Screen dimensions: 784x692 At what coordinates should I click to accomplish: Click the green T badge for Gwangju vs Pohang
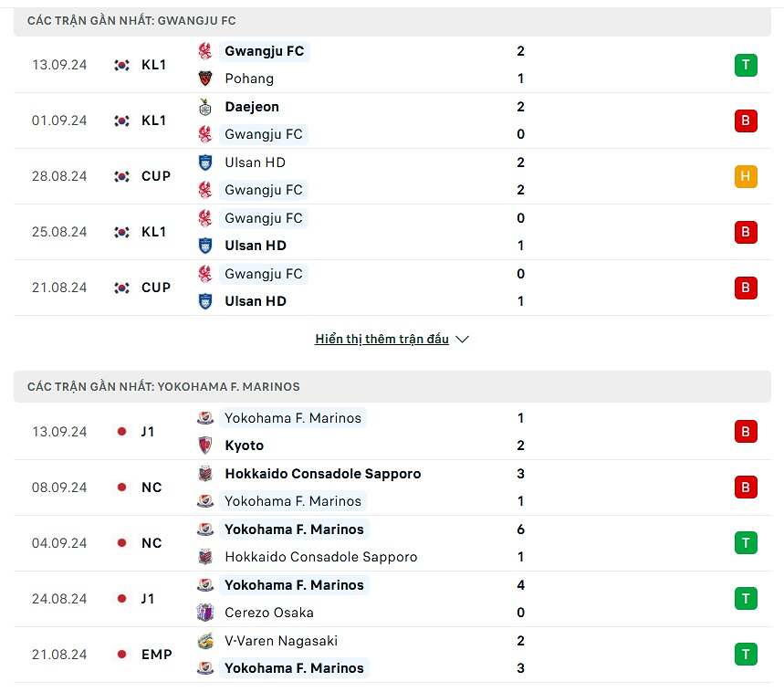746,65
